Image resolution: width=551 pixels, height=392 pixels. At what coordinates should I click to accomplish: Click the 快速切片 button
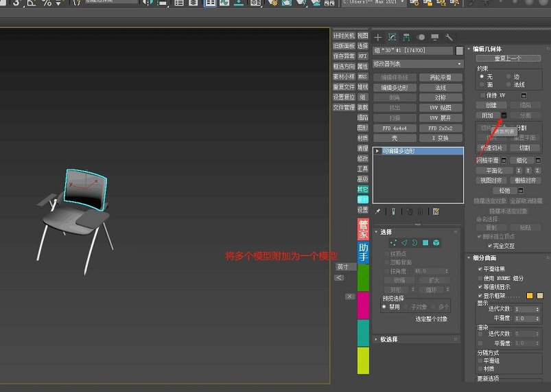pos(491,148)
